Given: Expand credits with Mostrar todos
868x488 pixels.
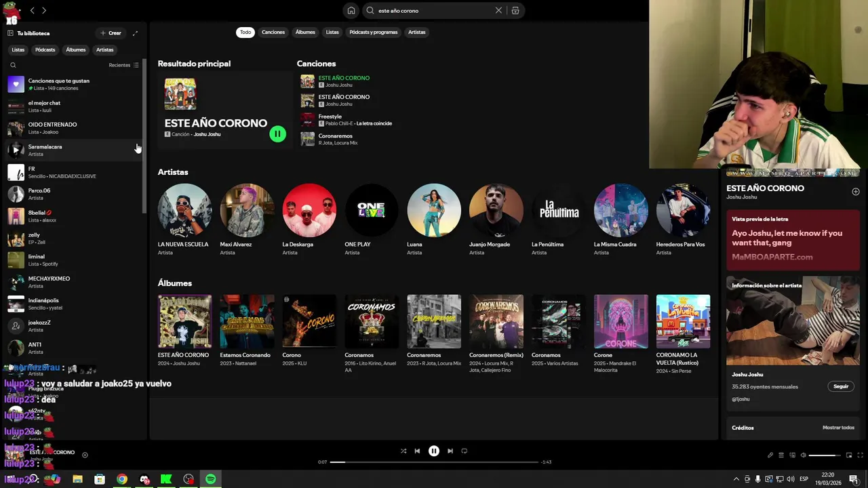Looking at the screenshot, I should [838, 428].
